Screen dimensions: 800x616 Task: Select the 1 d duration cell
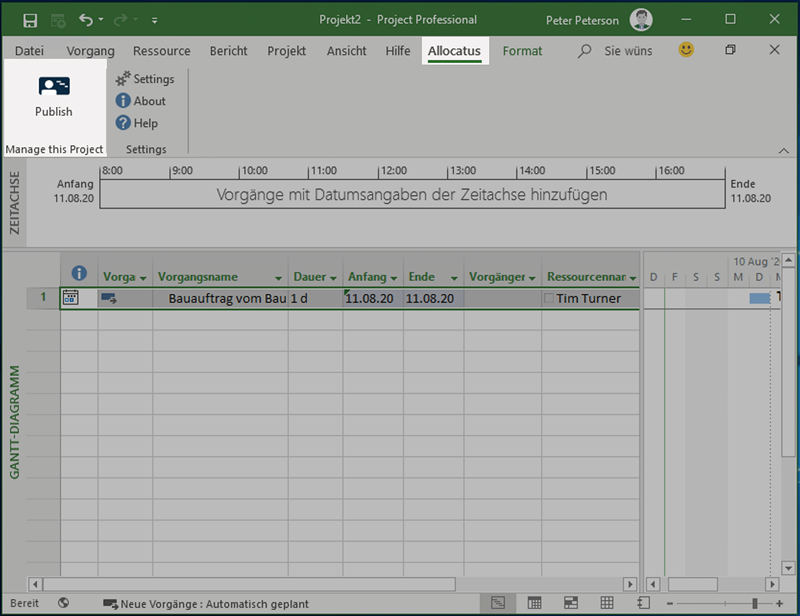[315, 299]
